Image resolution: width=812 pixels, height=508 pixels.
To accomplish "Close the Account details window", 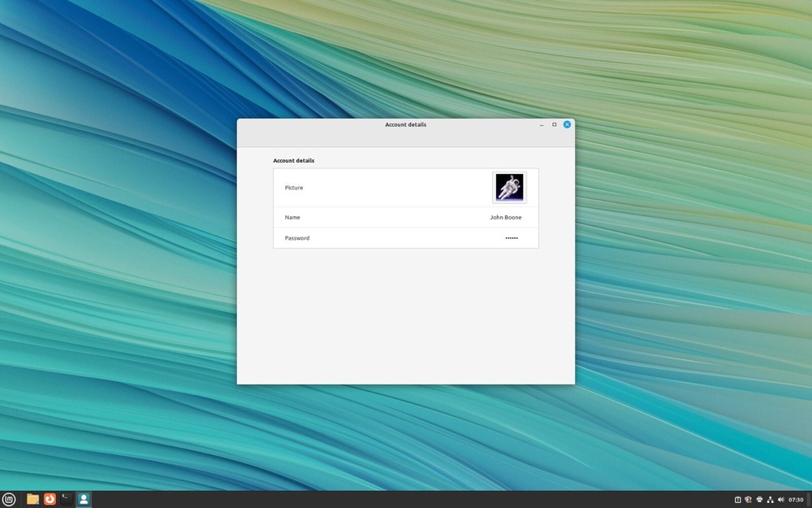I will 567,124.
